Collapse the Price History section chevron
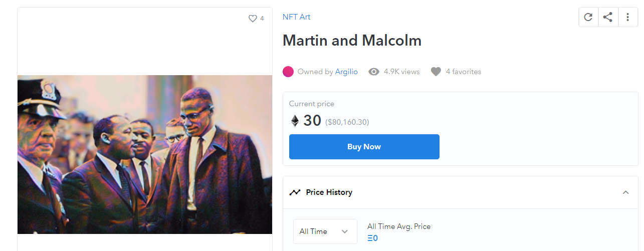The width and height of the screenshot is (644, 251). coord(625,192)
